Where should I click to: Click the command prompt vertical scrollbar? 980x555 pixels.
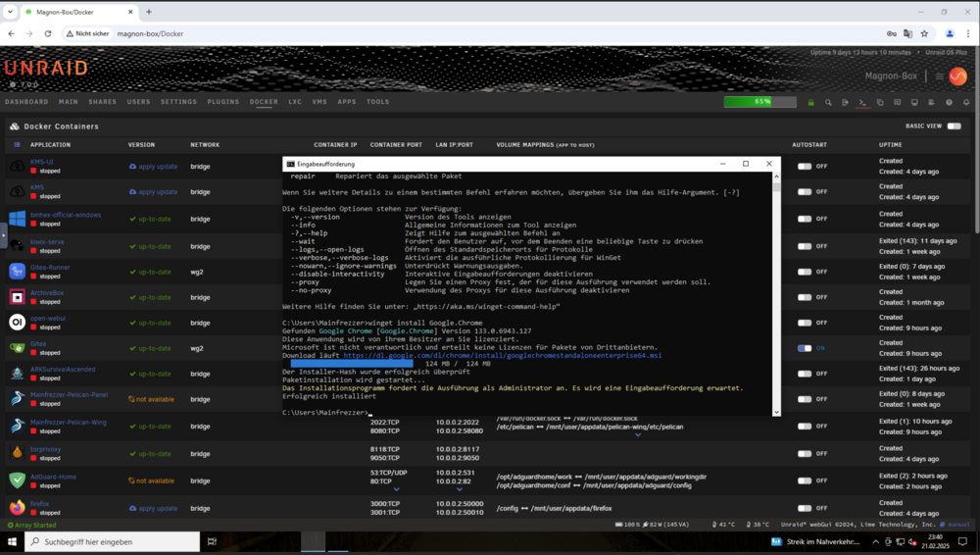777,294
